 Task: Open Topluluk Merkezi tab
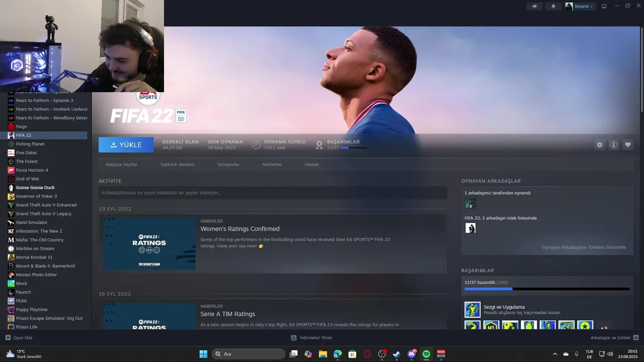(177, 164)
